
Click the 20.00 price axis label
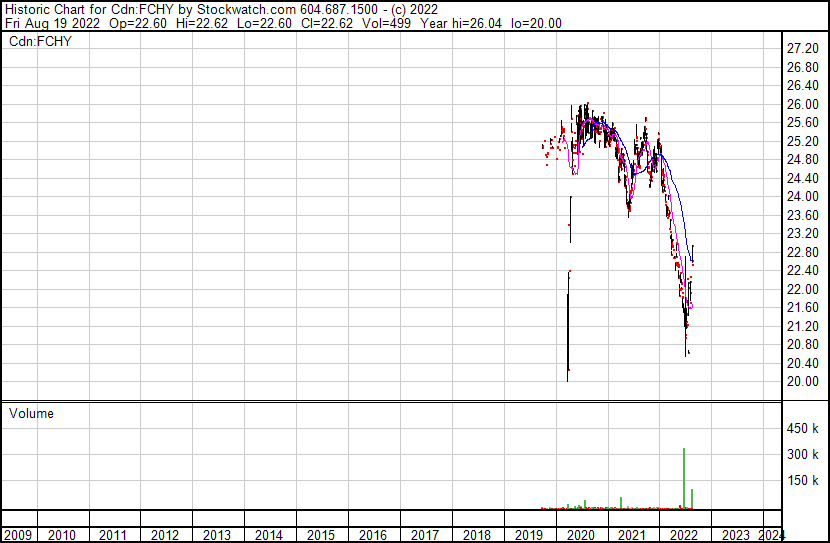click(x=803, y=381)
